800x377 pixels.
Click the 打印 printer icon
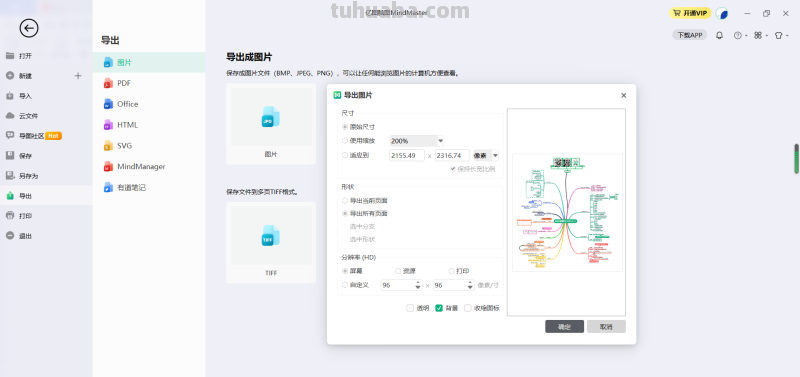pos(10,216)
